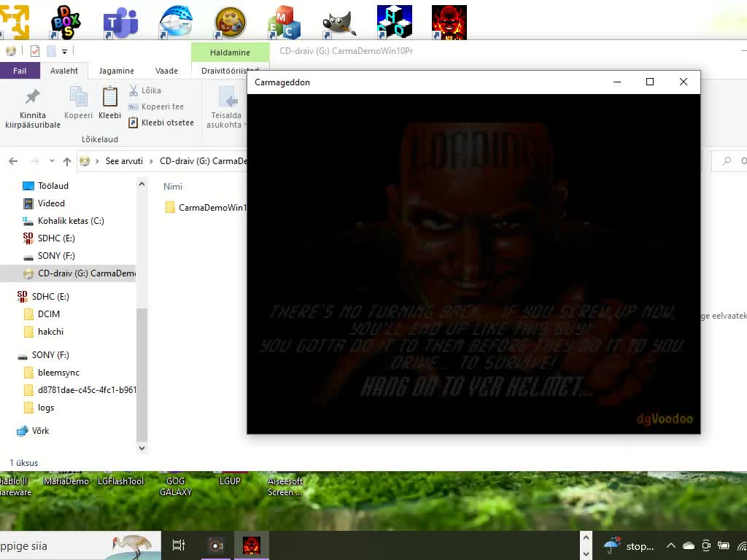Open OneDrive cloud icon in system tray

pyautogui.click(x=688, y=545)
